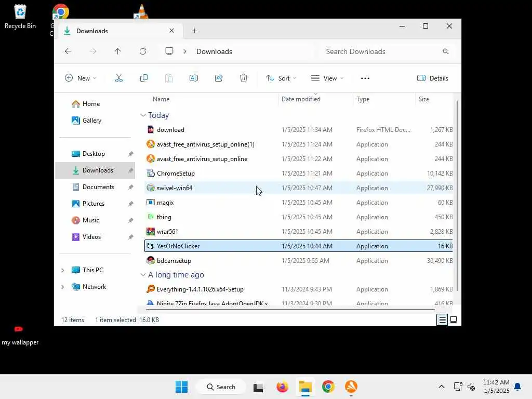Click the Rename icon in the toolbar

pos(194,78)
